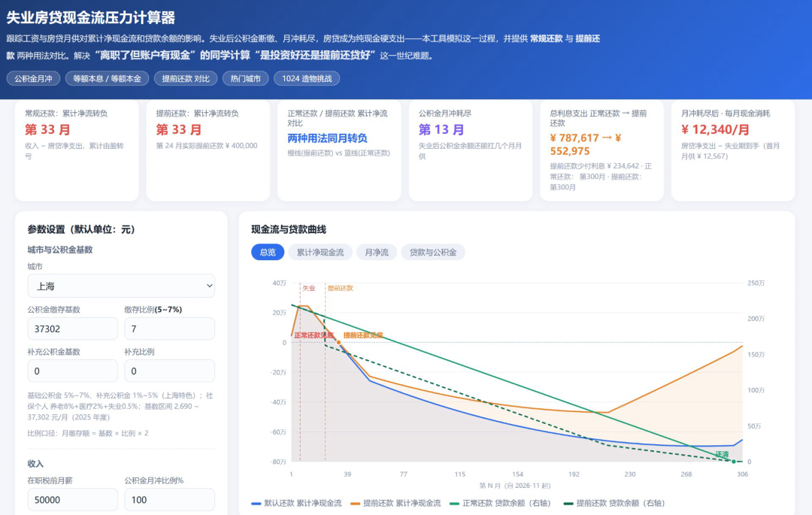Focus the 公积金缴存基数 field with 37302
Image resolution: width=812 pixels, height=515 pixels.
point(72,329)
